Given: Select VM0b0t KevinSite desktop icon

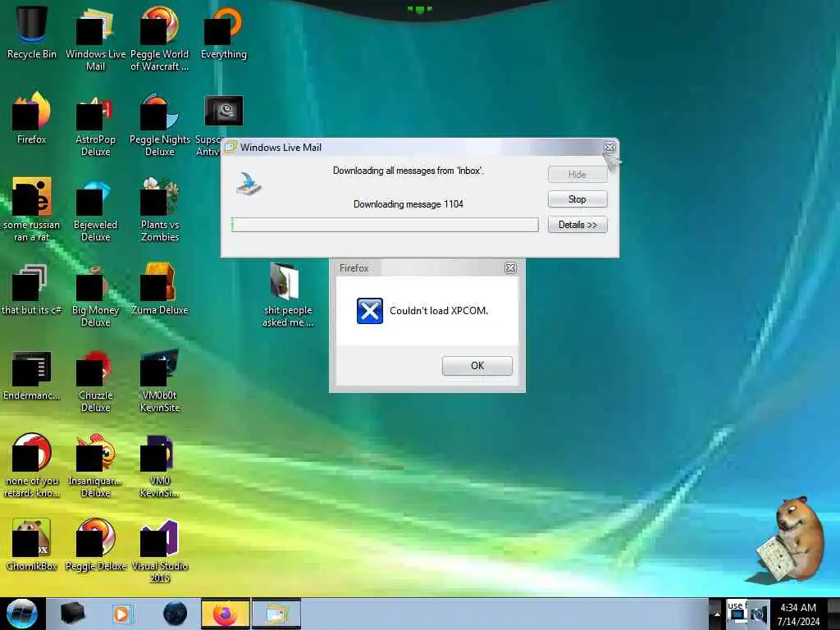Looking at the screenshot, I should click(160, 381).
